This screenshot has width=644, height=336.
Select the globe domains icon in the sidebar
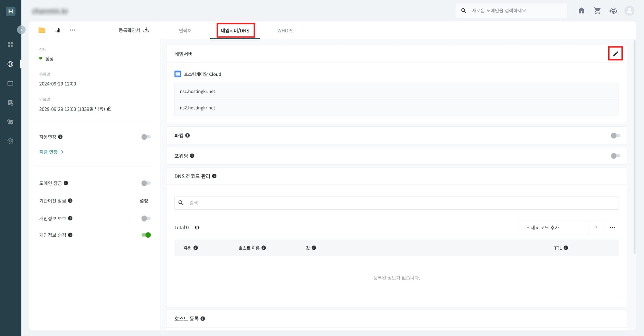(x=10, y=64)
